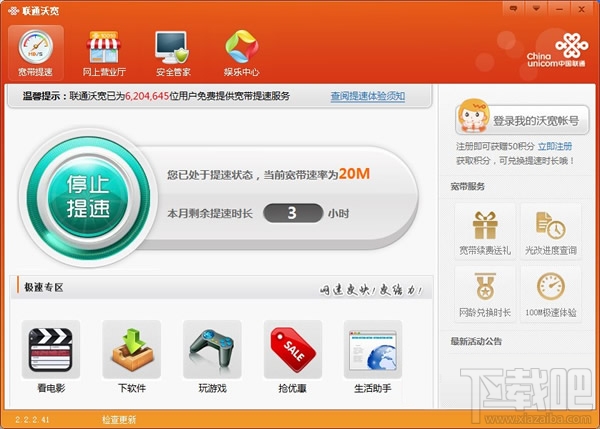Click the cartoon avatar on login button
This screenshot has height=429, width=600.
[474, 115]
